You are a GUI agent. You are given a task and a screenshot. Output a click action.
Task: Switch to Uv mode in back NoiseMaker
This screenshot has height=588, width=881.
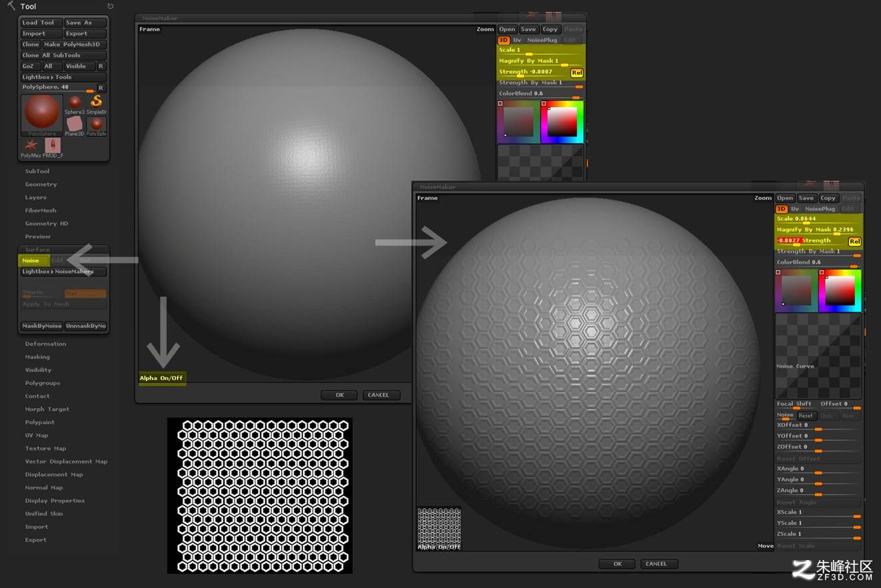pos(517,40)
